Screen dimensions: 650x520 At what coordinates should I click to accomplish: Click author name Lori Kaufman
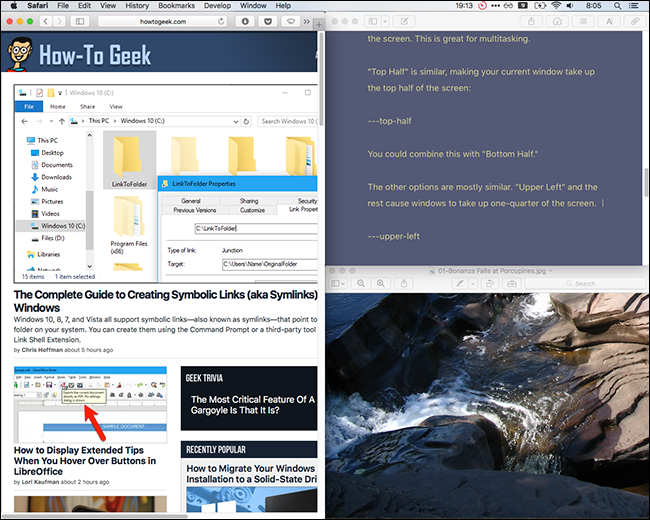(40, 482)
